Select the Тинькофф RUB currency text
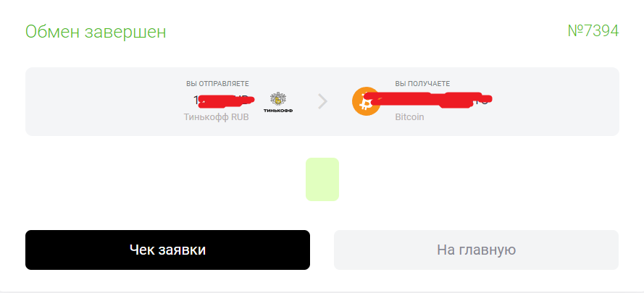The image size is (644, 293). (x=216, y=117)
